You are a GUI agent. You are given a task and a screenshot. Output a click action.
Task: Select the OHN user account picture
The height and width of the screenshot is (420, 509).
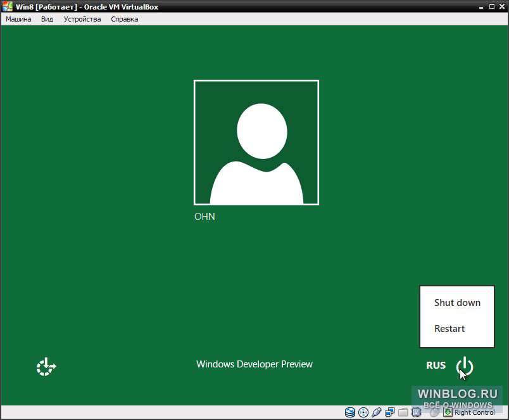point(256,143)
